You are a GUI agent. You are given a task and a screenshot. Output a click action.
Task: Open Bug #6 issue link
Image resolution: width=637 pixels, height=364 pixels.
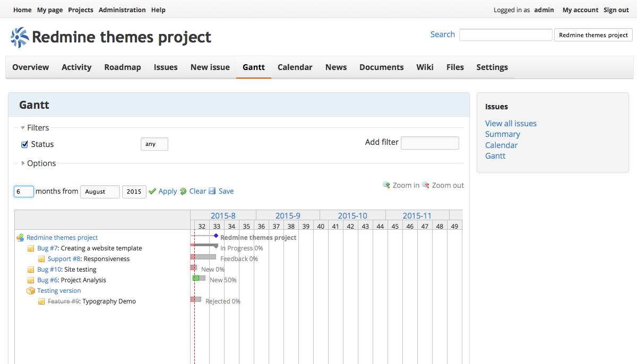pos(47,280)
